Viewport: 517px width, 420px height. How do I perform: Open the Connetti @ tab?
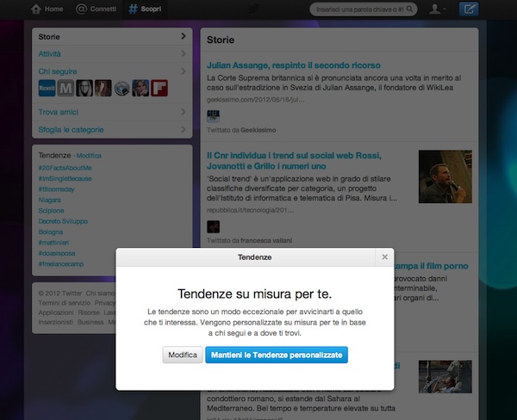96,9
